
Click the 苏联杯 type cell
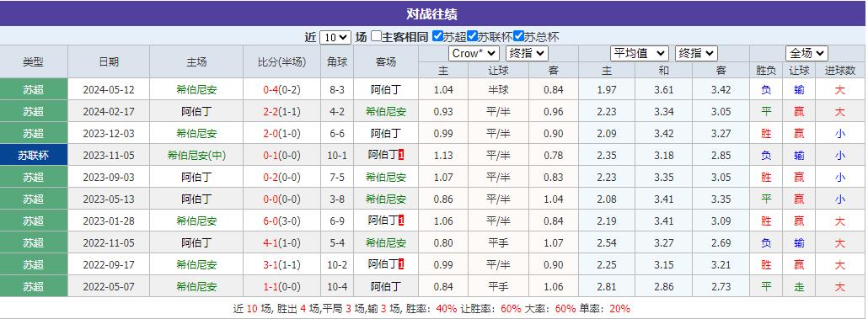(34, 156)
